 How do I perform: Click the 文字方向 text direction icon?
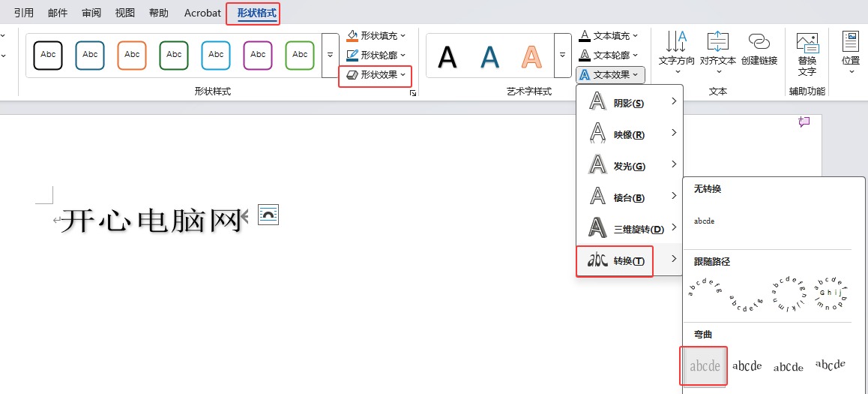tap(677, 42)
